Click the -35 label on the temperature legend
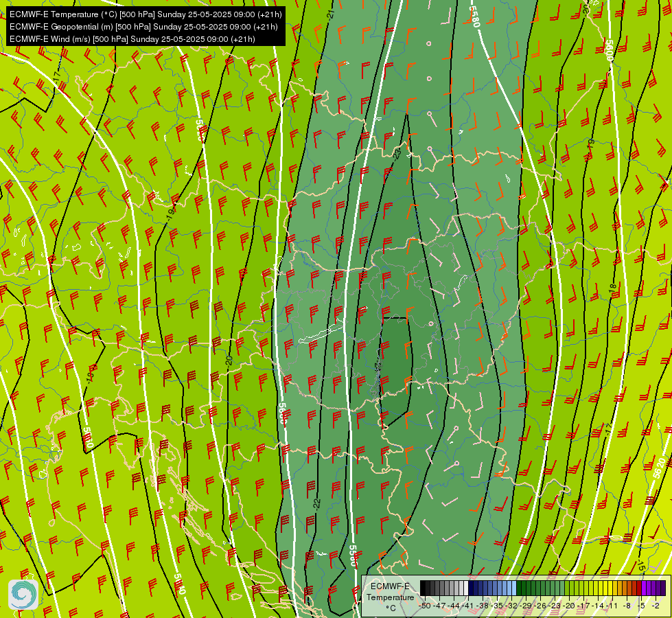The width and height of the screenshot is (672, 618). pyautogui.click(x=497, y=606)
